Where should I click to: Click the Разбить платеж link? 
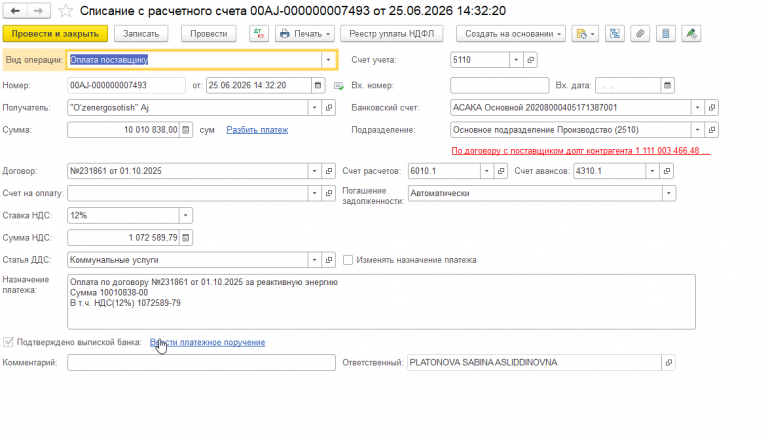257,130
